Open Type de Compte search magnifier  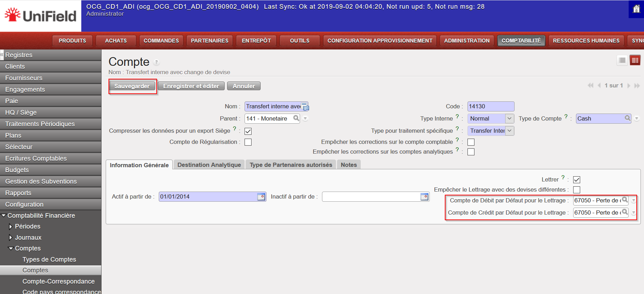tap(627, 118)
